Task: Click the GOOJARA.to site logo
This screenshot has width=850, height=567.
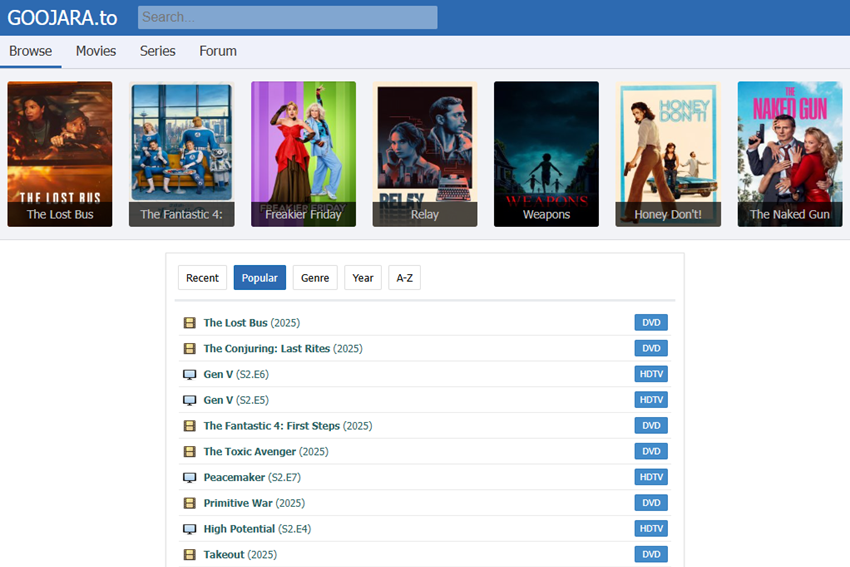Action: 62,17
